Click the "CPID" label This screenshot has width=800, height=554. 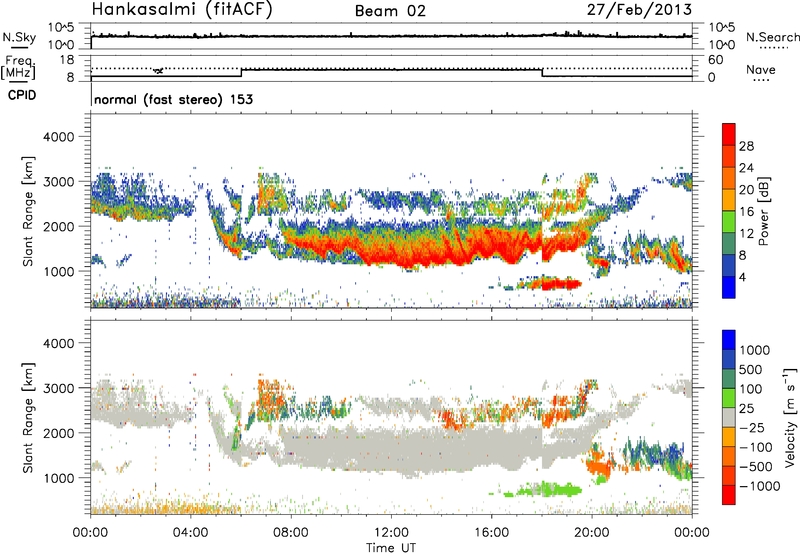click(x=22, y=95)
